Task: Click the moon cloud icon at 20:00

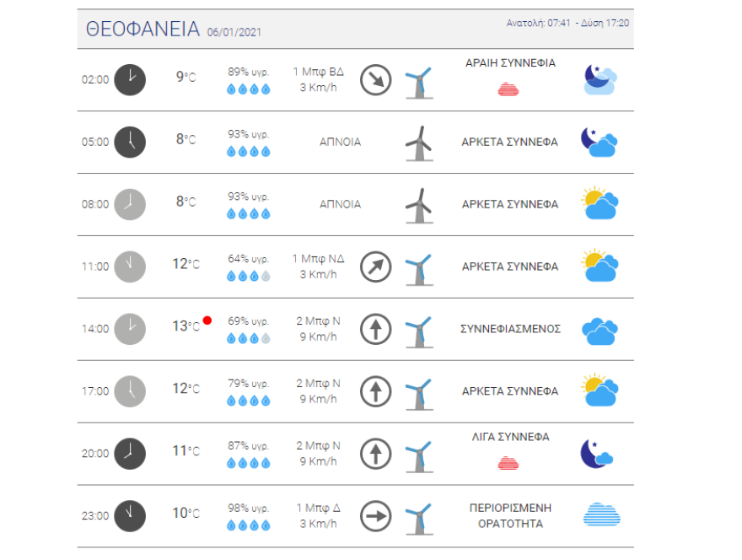Action: [597, 454]
